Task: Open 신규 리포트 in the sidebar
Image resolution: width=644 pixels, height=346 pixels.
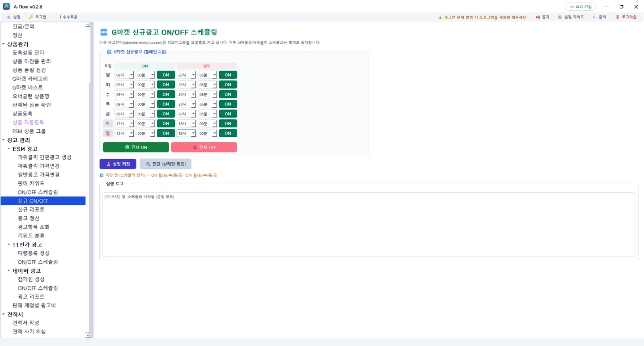Action: (31, 210)
